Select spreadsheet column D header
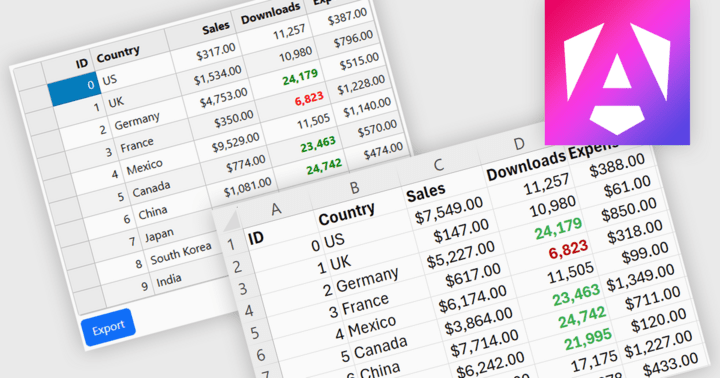 point(519,144)
